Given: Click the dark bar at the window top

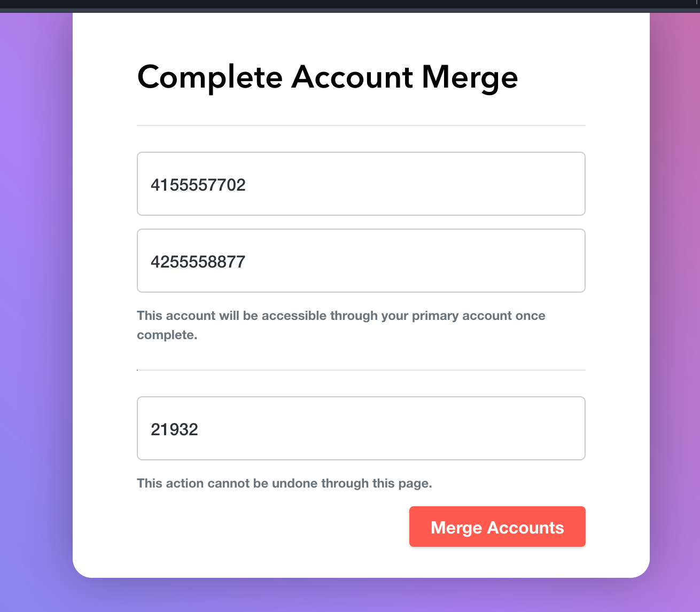Looking at the screenshot, I should tap(350, 6).
